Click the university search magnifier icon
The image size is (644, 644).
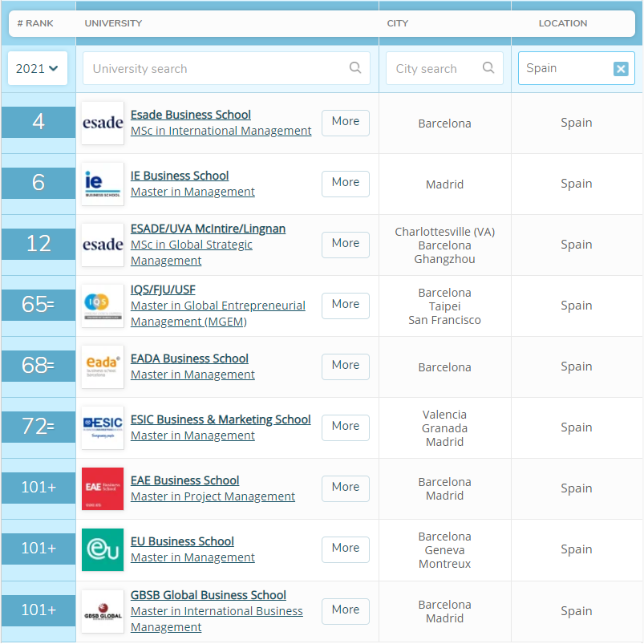(354, 67)
